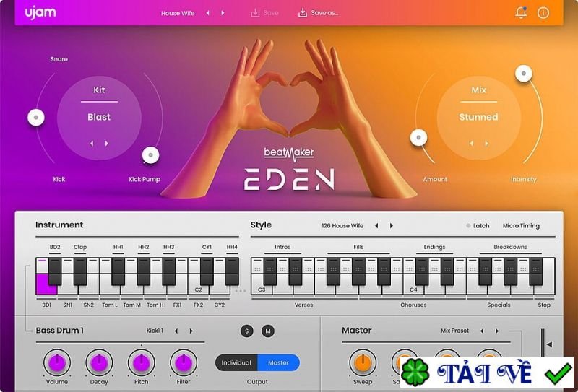This screenshot has width=578, height=392.
Task: Click the Snare/Kick slider handle
Action: coord(36,118)
